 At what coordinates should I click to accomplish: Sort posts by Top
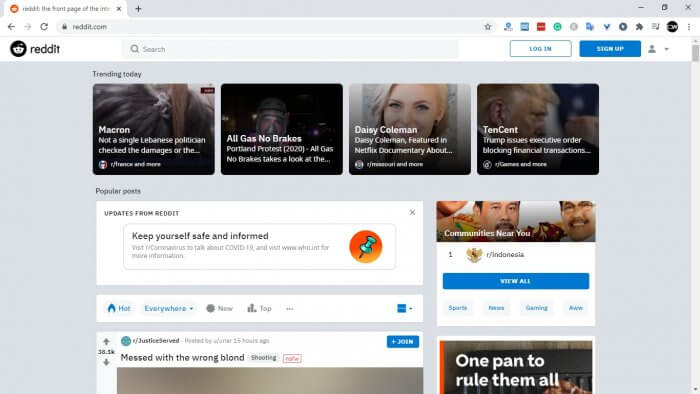pos(259,308)
